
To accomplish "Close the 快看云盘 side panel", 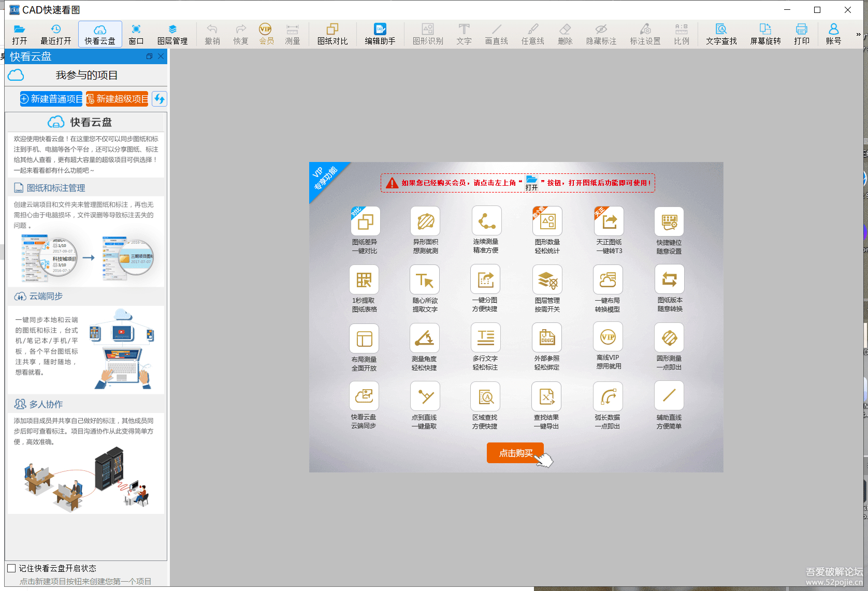I will (161, 56).
